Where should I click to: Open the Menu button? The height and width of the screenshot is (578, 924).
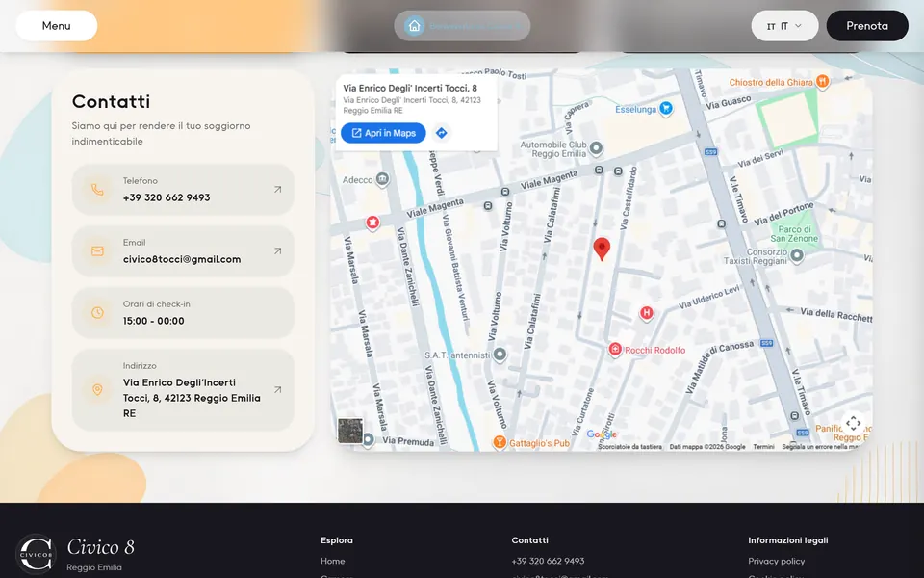(x=57, y=26)
